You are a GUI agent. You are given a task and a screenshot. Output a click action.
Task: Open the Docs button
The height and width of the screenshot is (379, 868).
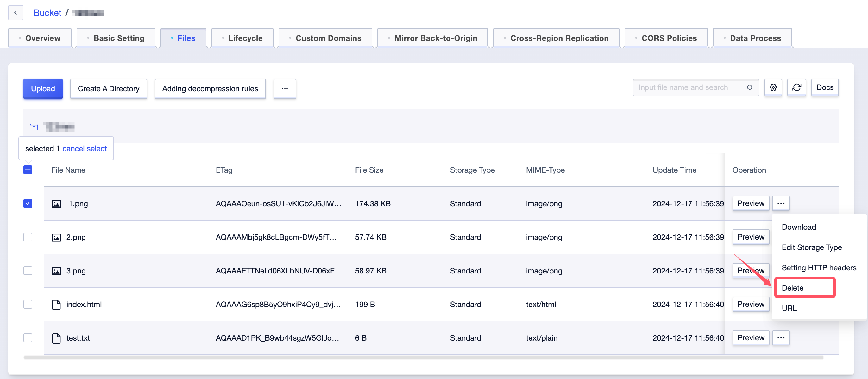click(825, 88)
